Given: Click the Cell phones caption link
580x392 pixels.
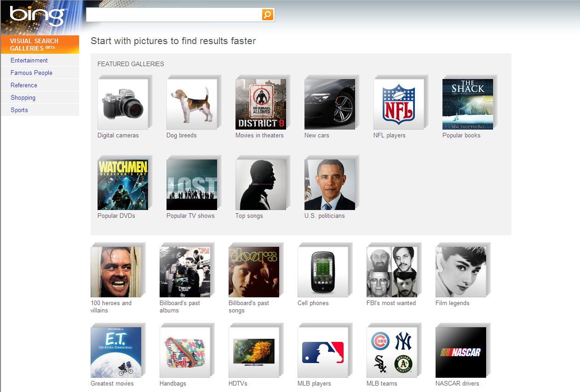Looking at the screenshot, I should (313, 303).
